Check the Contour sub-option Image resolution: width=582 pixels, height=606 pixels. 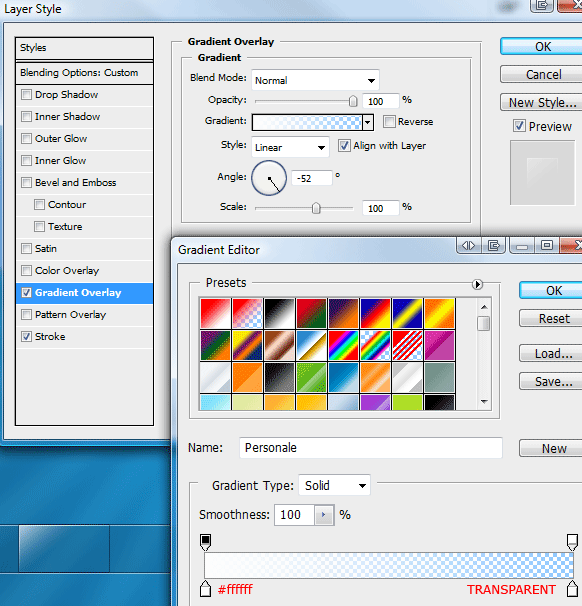39,204
